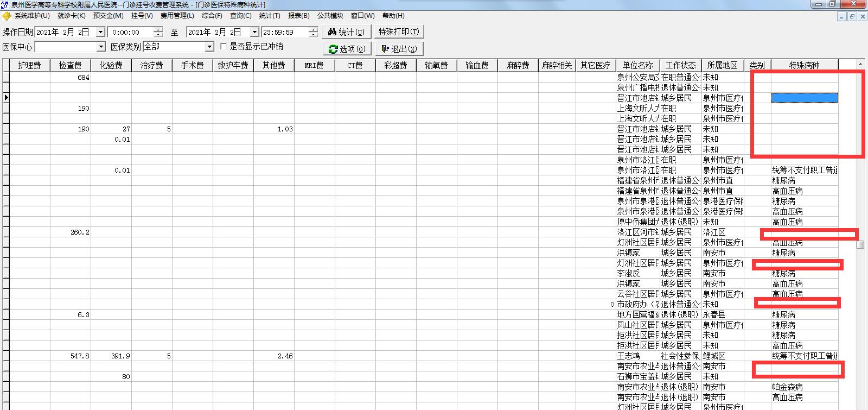Open the 费用管理(L) menu
868x410 pixels.
pos(177,16)
